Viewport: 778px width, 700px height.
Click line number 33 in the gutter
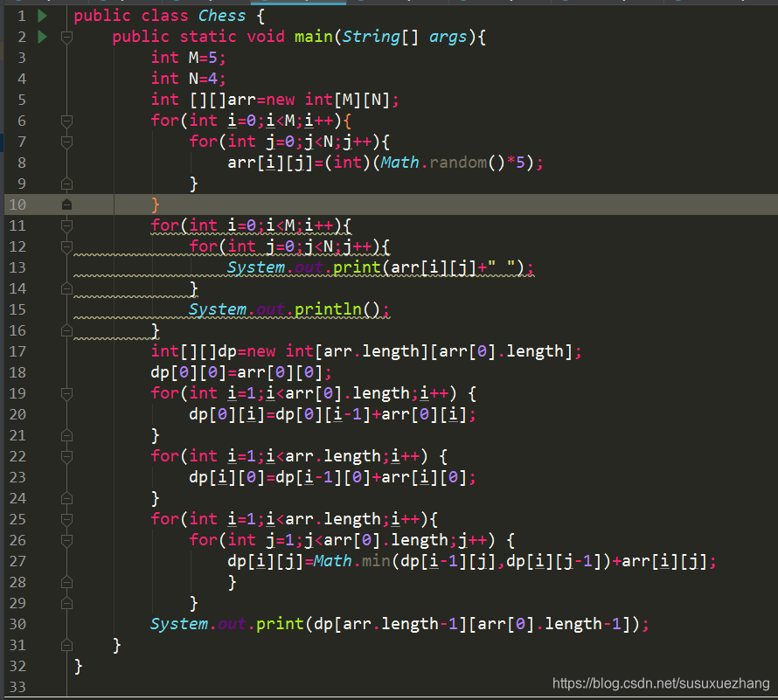pos(17,687)
